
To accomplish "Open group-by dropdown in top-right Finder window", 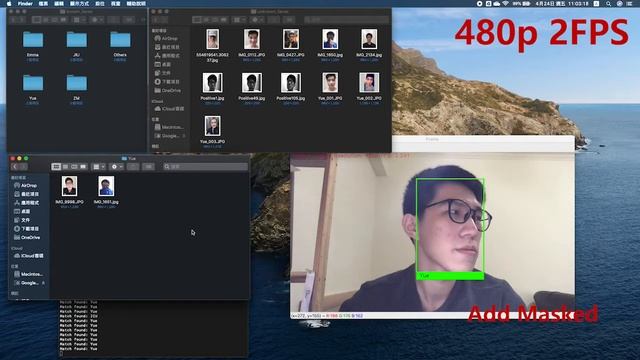I will click(x=239, y=20).
